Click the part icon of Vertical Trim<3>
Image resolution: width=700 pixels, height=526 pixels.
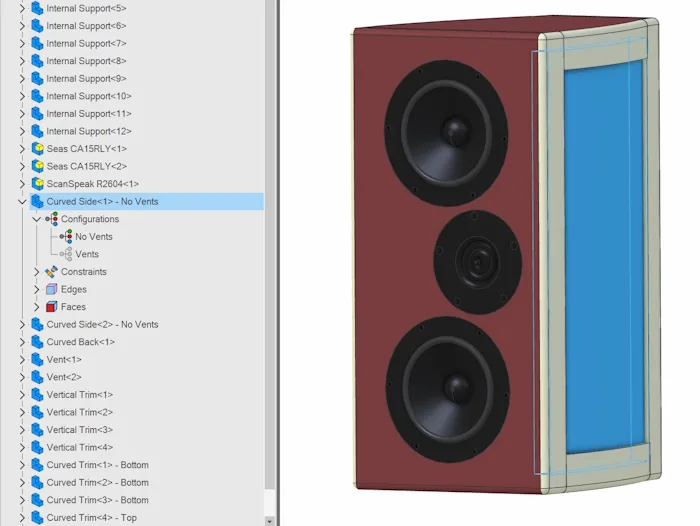coord(38,430)
